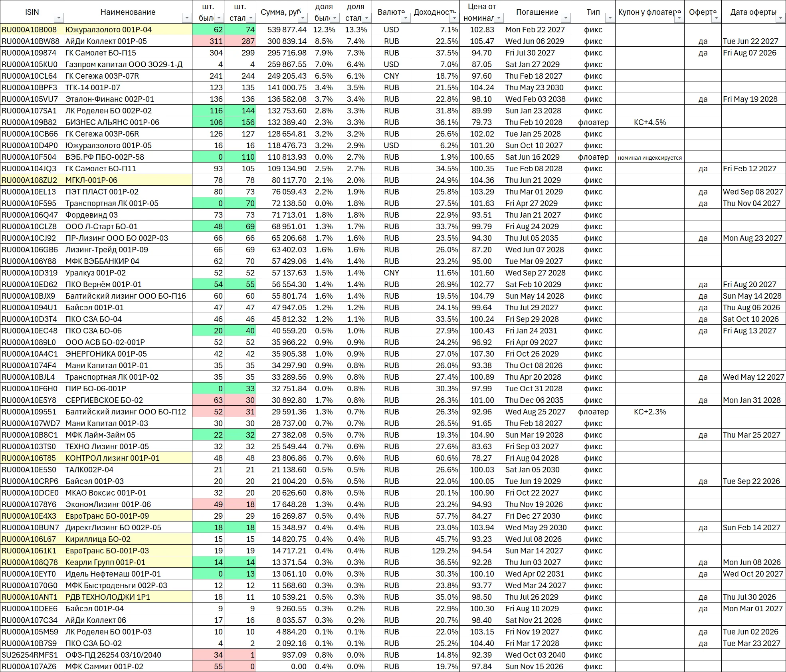
Task: Select ISIN cell RU000A10E5S0
Action: [32, 470]
